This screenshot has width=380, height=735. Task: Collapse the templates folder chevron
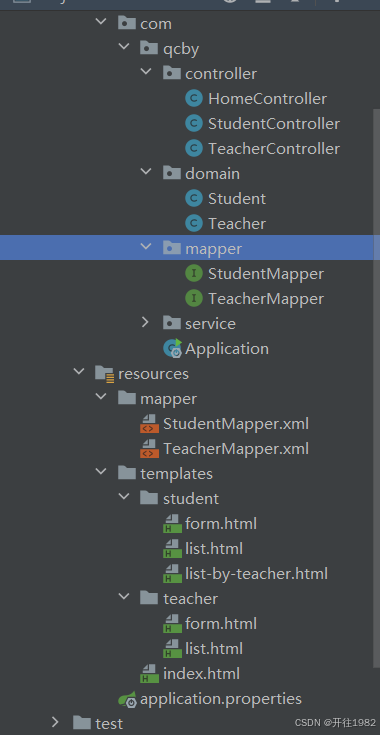[101, 471]
